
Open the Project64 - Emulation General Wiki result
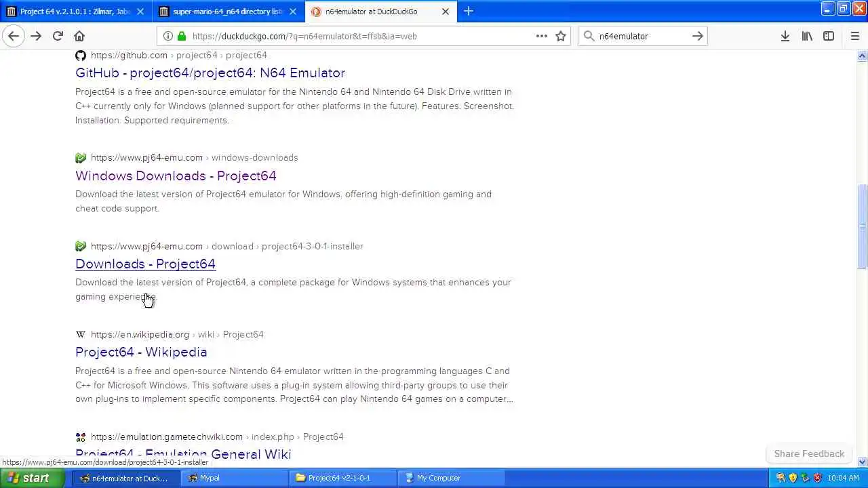[x=183, y=454]
